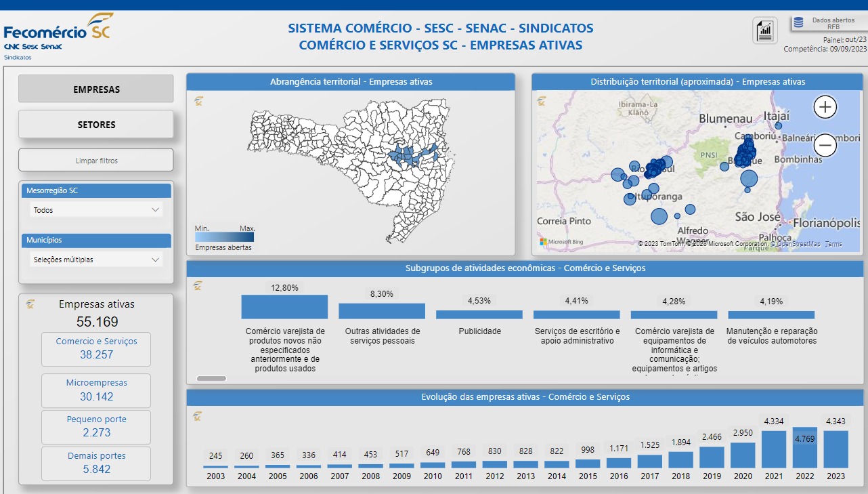Image resolution: width=868 pixels, height=494 pixels.
Task: Click the Fecomércio SC logo
Action: click(x=57, y=34)
